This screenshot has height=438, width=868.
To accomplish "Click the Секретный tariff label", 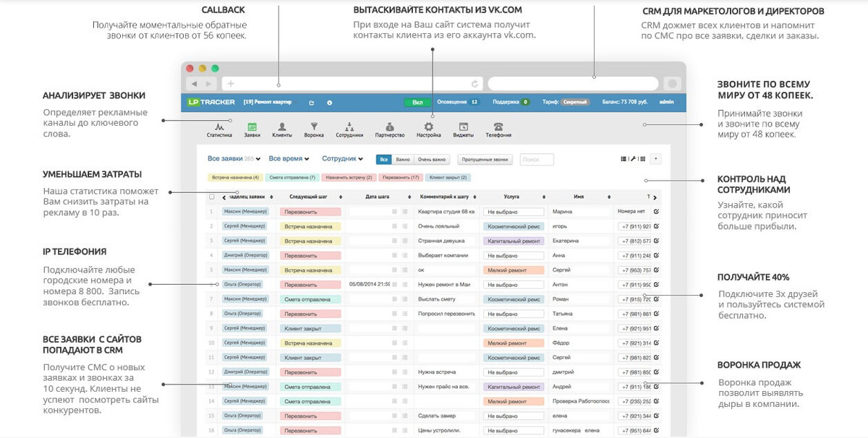I will click(x=576, y=103).
